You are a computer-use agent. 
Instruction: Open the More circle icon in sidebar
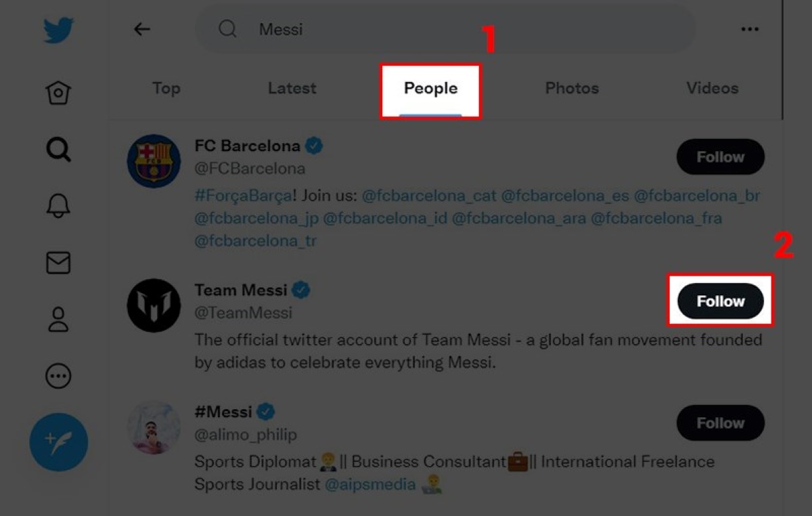coord(58,376)
